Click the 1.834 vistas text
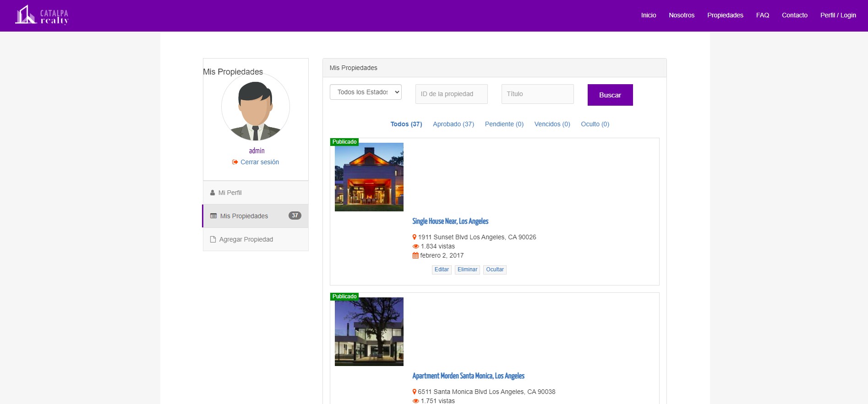The width and height of the screenshot is (868, 404). [438, 246]
